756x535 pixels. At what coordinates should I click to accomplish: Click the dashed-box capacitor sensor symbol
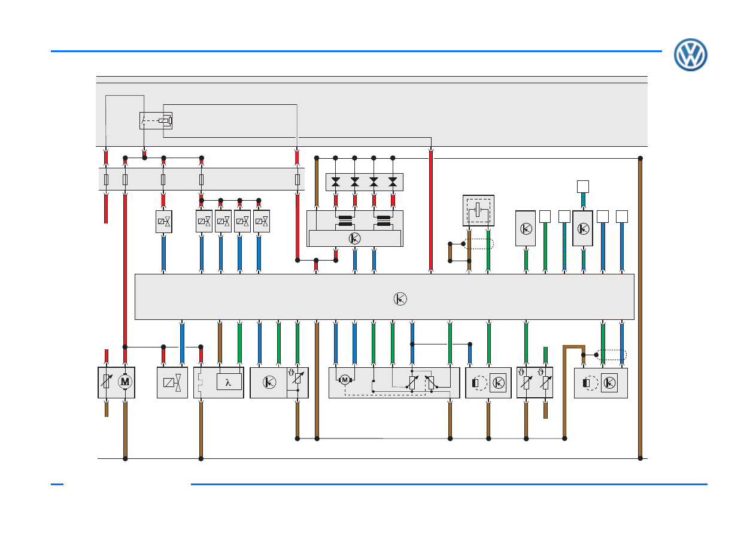point(478,210)
